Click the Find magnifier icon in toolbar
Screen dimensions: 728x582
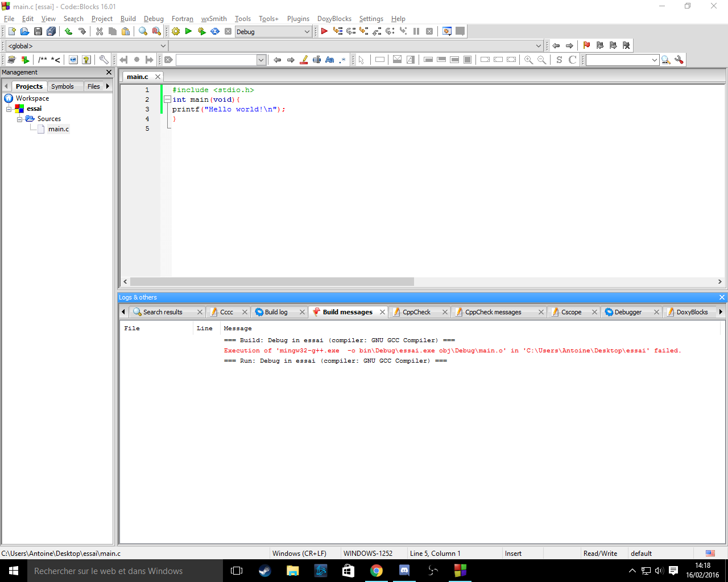(143, 32)
